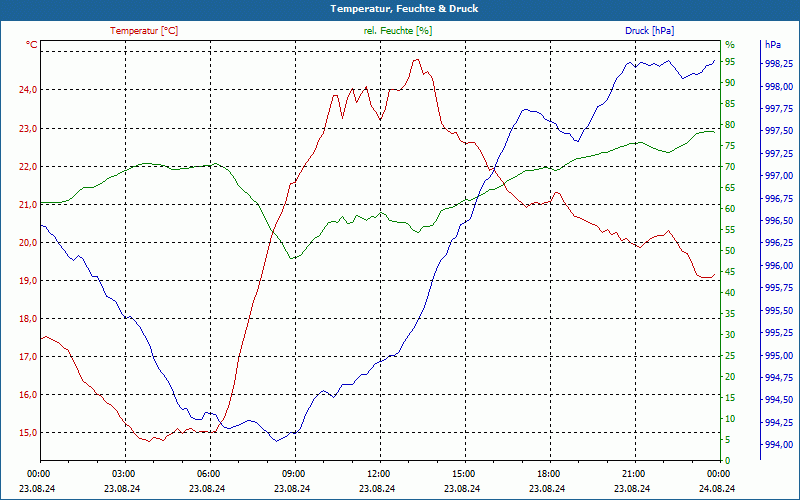Click the '16,0' temperature axis value
This screenshot has width=800, height=500.
29,395
